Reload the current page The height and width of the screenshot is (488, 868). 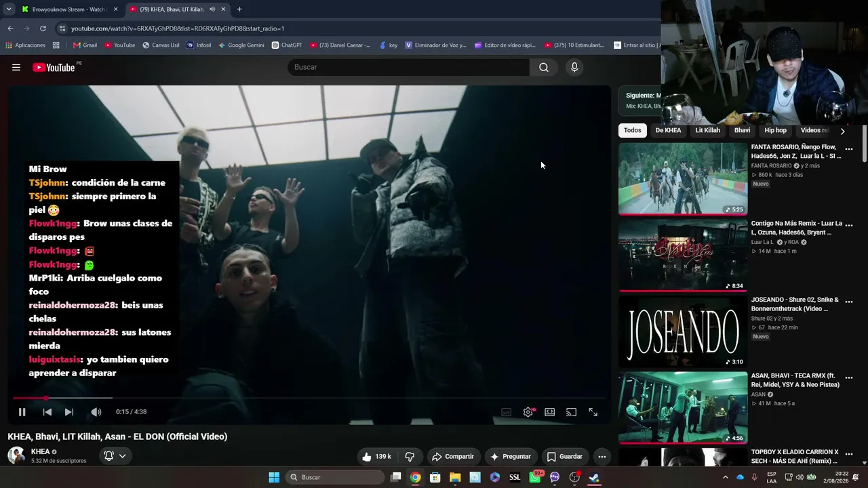click(x=43, y=28)
